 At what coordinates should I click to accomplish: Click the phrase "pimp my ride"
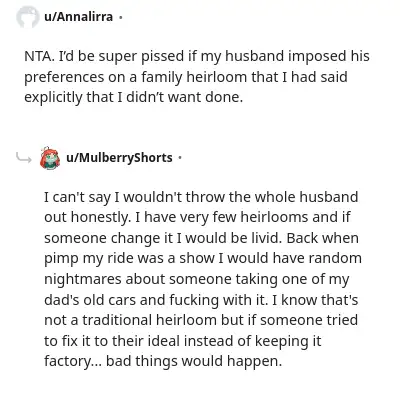click(88, 259)
